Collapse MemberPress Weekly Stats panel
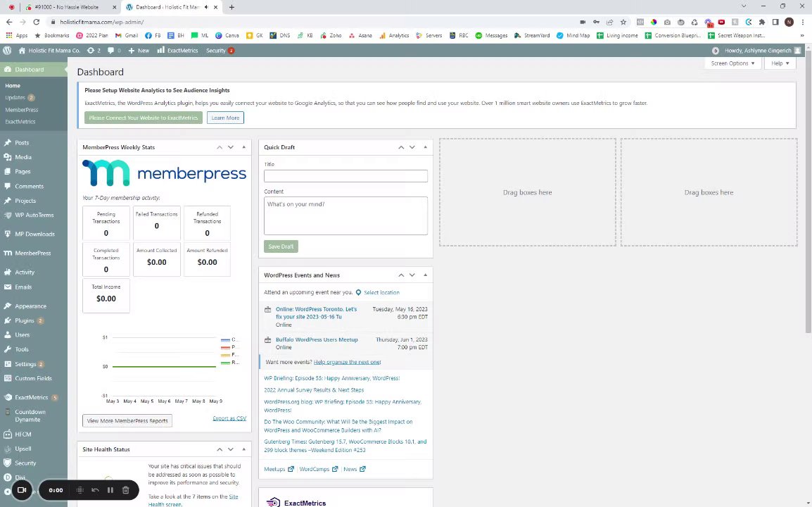 (x=244, y=147)
